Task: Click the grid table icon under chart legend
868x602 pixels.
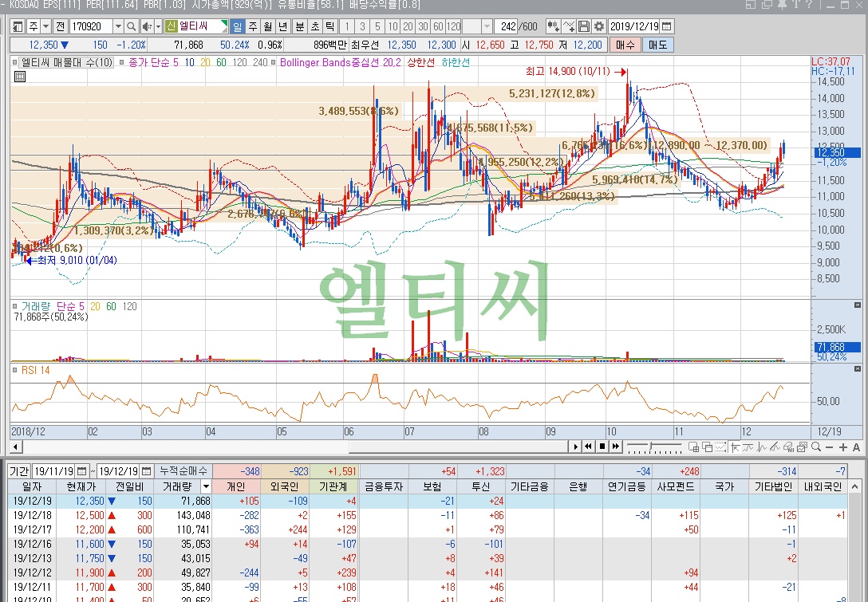Action: click(20, 77)
